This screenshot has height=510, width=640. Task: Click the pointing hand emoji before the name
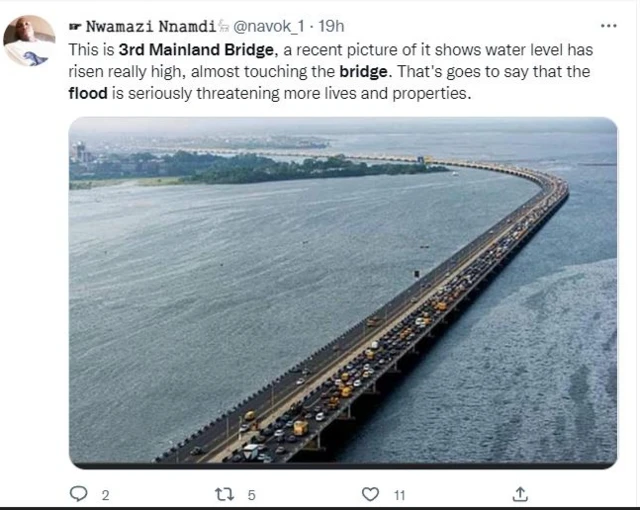click(x=76, y=26)
